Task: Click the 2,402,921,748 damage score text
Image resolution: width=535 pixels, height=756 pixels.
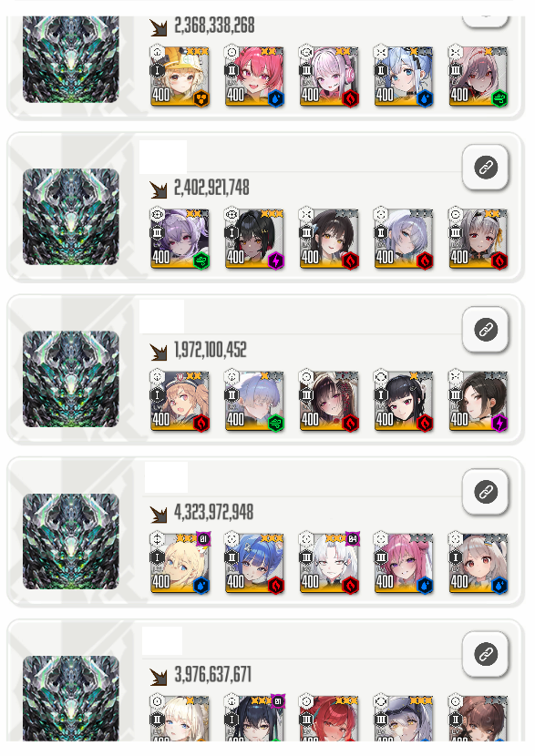Action: pos(211,188)
